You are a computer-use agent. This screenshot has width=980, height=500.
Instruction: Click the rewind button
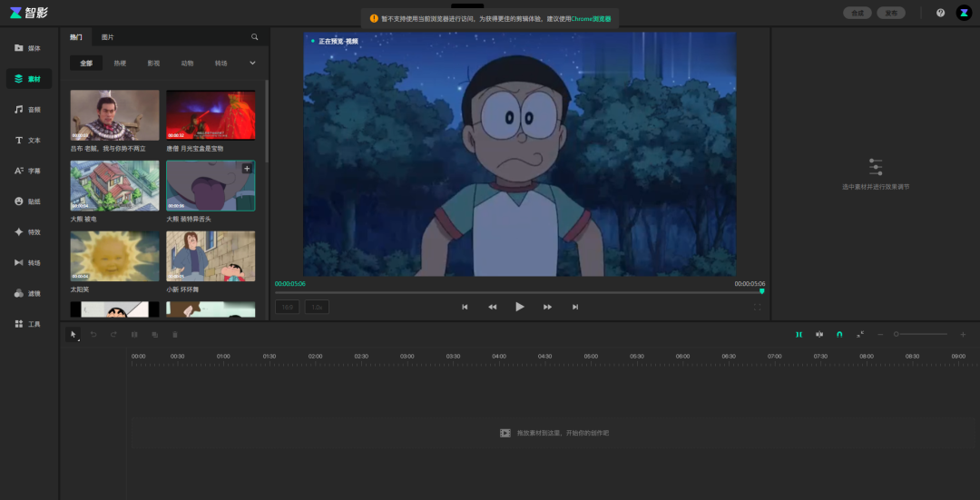[x=492, y=307]
